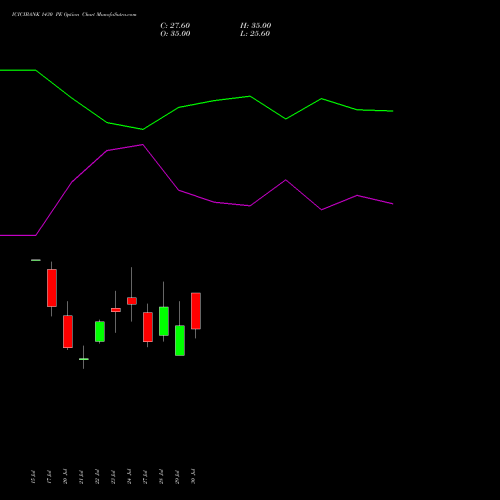Select the green candle for 22 Jul
This screenshot has height=500, width=500.
pos(100,331)
